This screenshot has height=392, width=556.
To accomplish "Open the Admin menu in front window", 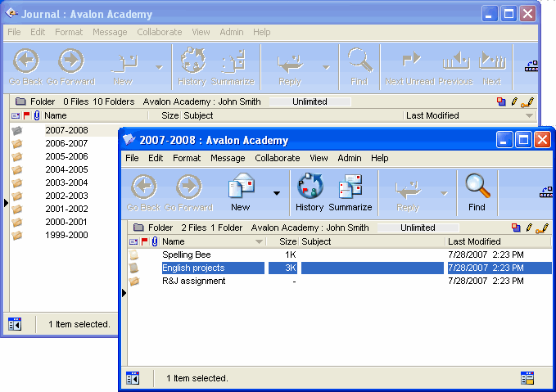I will pos(350,158).
